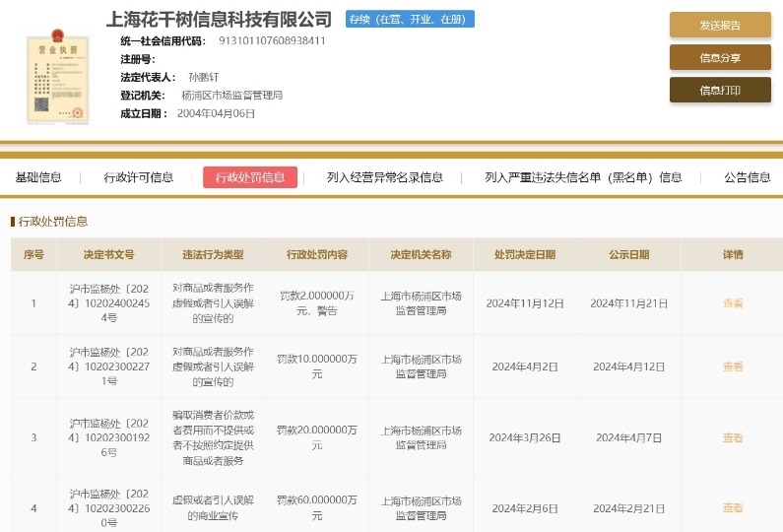Click establishment date 2004年04月06日

[217, 113]
